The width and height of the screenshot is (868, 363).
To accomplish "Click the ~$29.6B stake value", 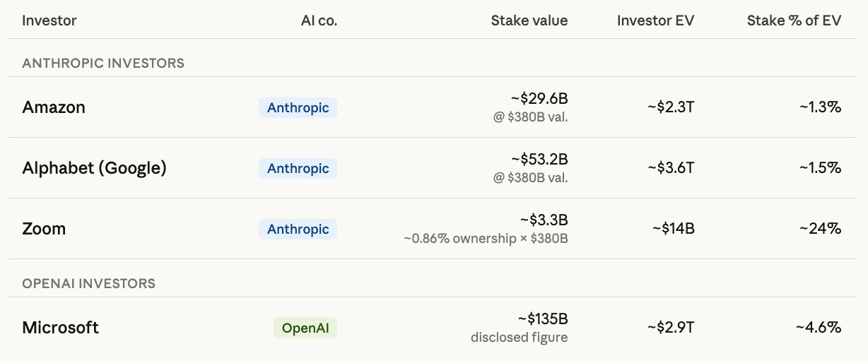I will (x=539, y=99).
